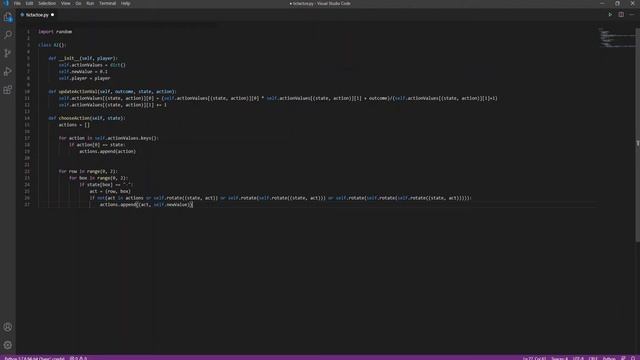Open the editor More Actions ellipsis
Image resolution: width=640 pixels, height=360 pixels.
[x=631, y=15]
